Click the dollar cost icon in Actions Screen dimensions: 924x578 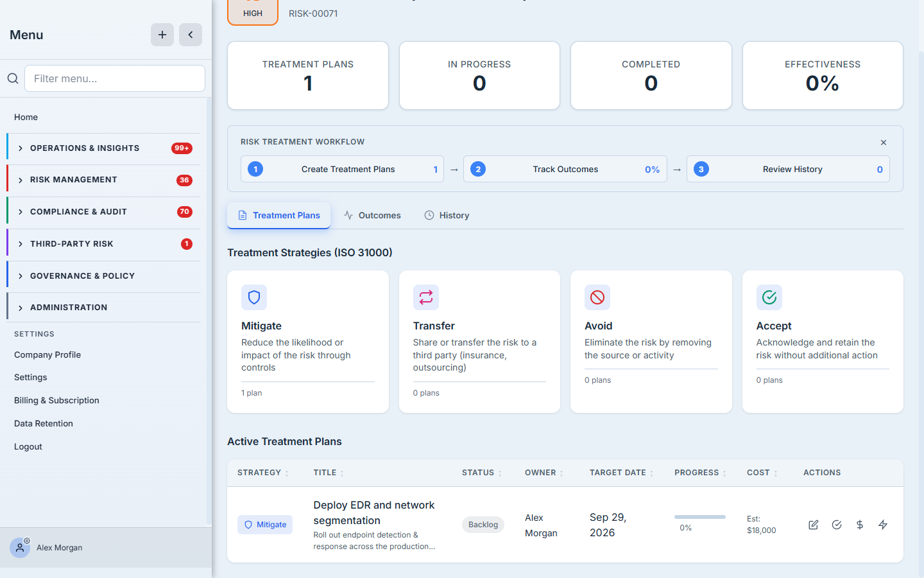860,525
